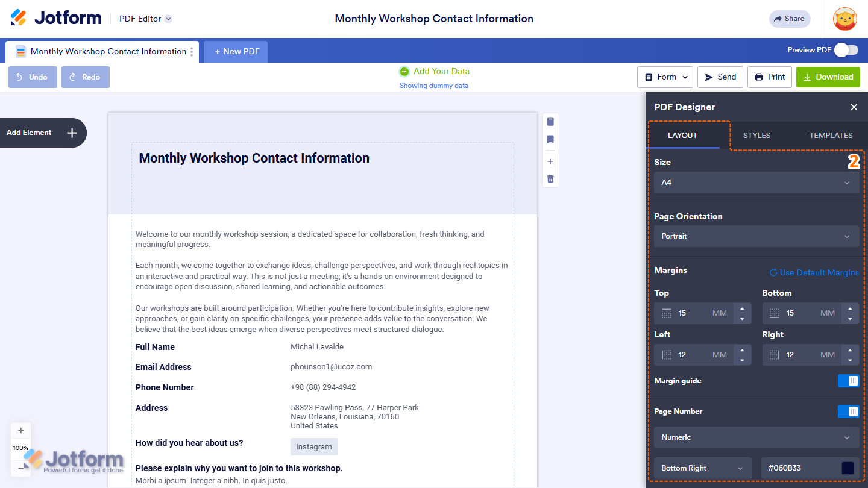Click the Instagram answer tag
Screen dimensions: 868x488
coord(314,446)
